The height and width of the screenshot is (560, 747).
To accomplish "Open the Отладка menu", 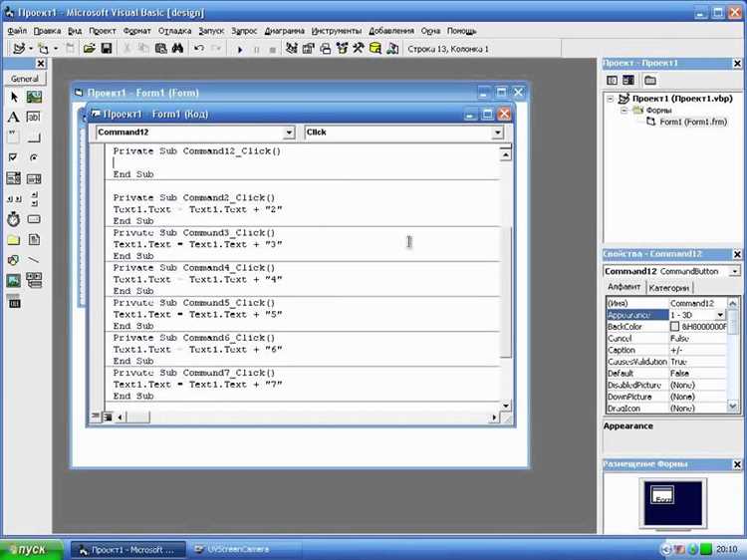I will (x=175, y=31).
